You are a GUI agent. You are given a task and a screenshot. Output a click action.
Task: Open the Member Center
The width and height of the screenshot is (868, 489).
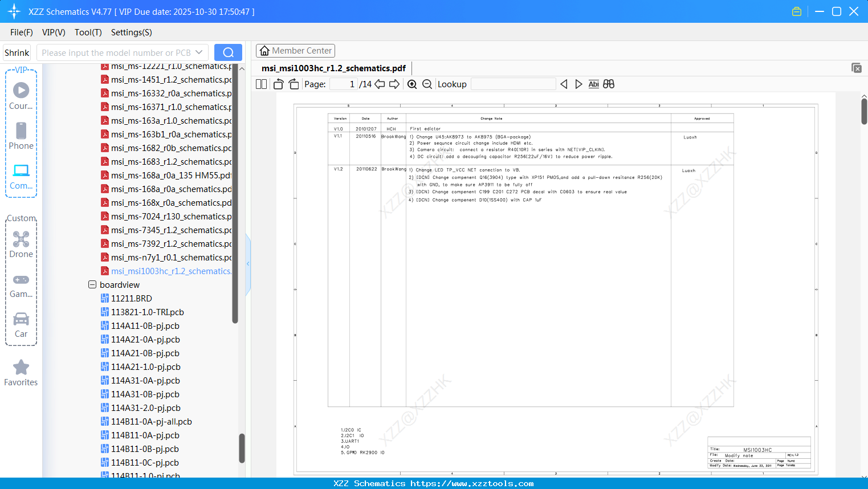pos(295,51)
